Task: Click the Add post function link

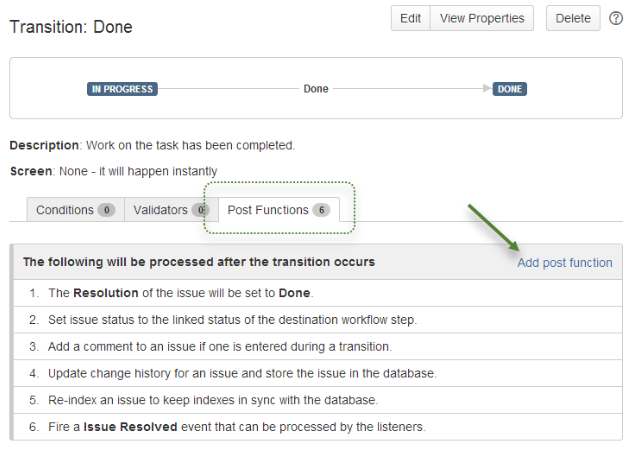Action: (564, 263)
